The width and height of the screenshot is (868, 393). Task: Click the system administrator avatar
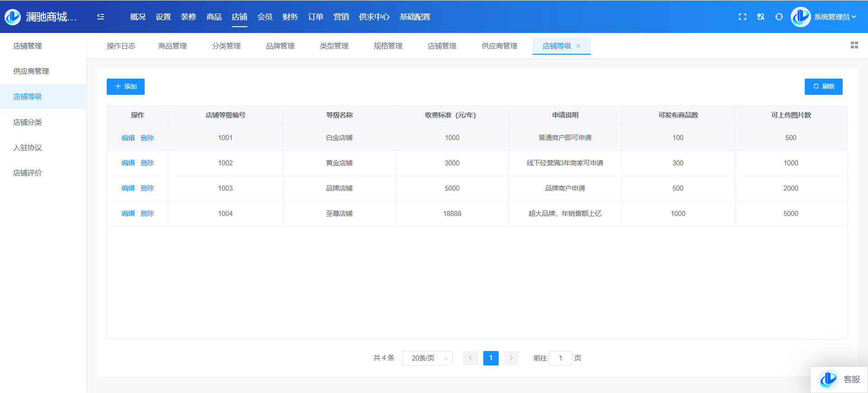pyautogui.click(x=801, y=17)
